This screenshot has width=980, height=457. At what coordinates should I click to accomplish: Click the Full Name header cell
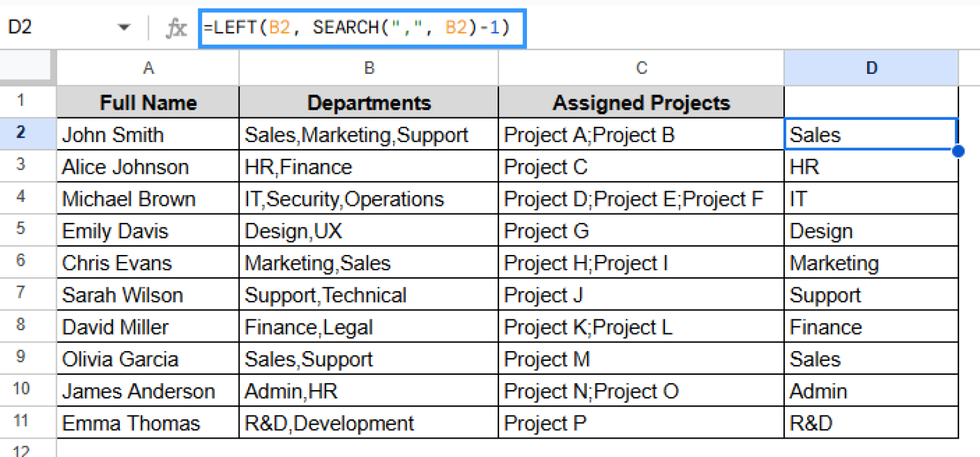pos(148,102)
